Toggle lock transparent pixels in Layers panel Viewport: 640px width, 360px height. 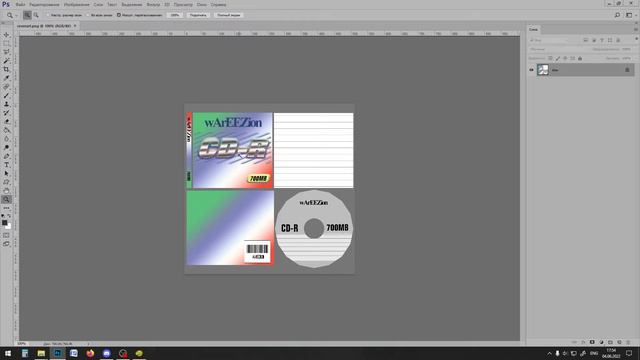click(x=550, y=58)
